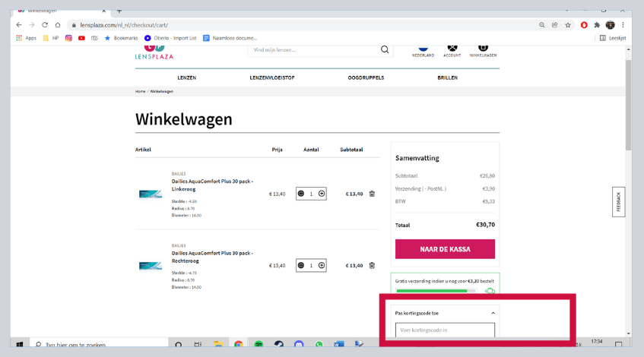The width and height of the screenshot is (644, 357).
Task: Decrease quantity for the Rechteroog item
Action: (x=301, y=266)
